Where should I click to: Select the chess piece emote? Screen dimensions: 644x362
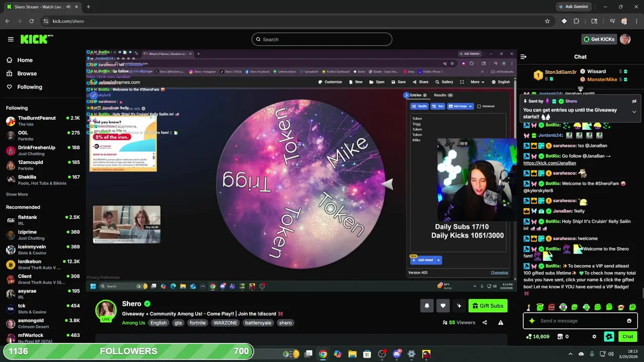pyautogui.click(x=528, y=307)
